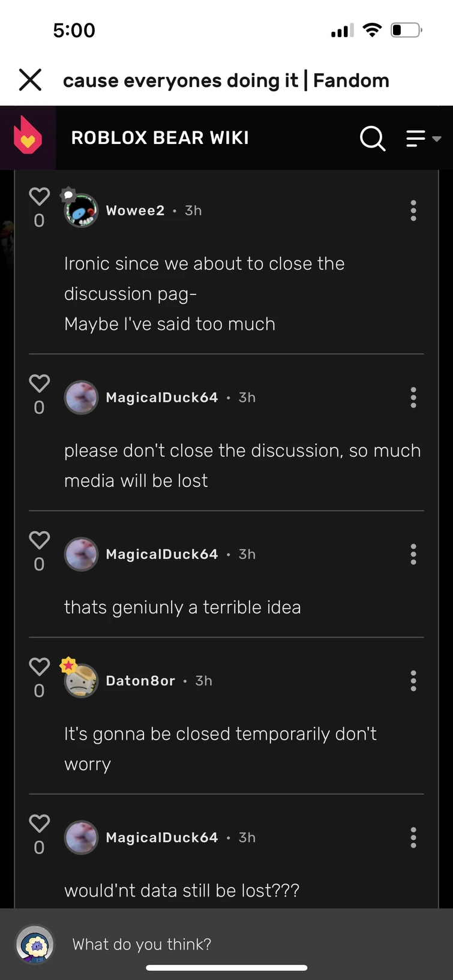Open Daton8or username link
The height and width of the screenshot is (980, 453).
[x=140, y=681]
